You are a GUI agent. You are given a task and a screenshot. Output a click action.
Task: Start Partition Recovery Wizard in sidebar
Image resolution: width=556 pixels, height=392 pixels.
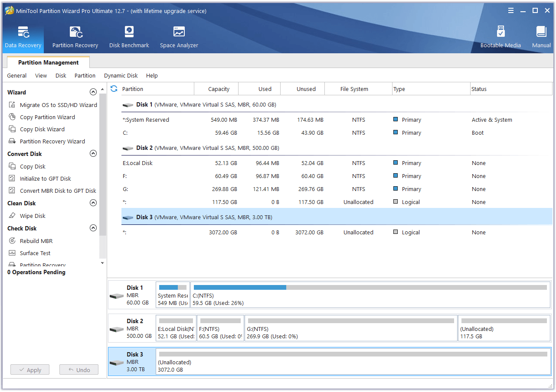[x=47, y=141]
